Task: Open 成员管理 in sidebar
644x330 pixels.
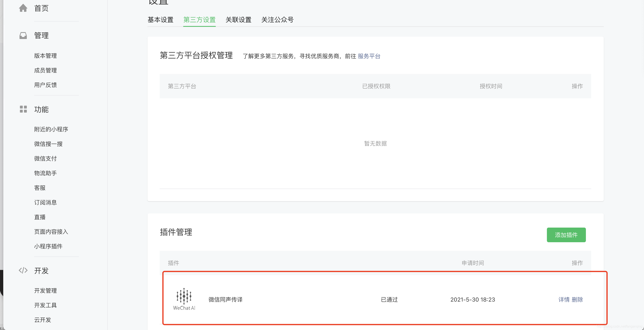Action: pos(46,71)
